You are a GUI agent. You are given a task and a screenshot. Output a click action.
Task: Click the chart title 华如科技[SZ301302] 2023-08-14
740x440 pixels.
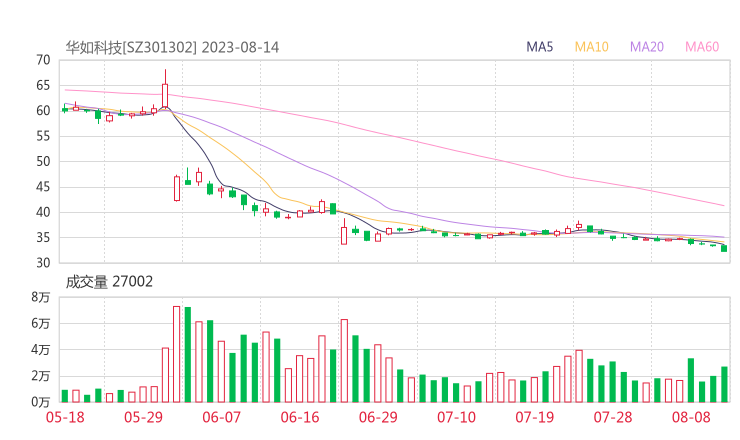pos(172,47)
